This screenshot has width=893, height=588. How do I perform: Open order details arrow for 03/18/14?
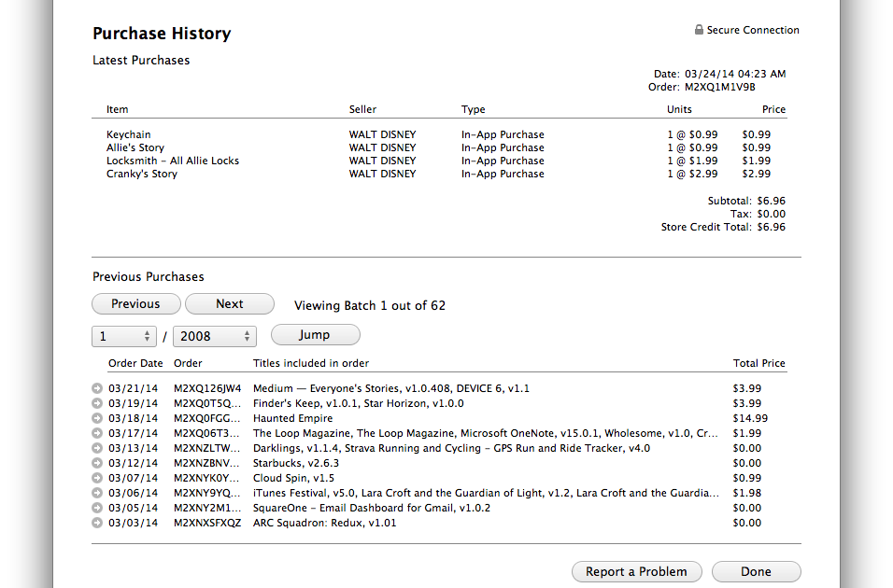point(97,418)
